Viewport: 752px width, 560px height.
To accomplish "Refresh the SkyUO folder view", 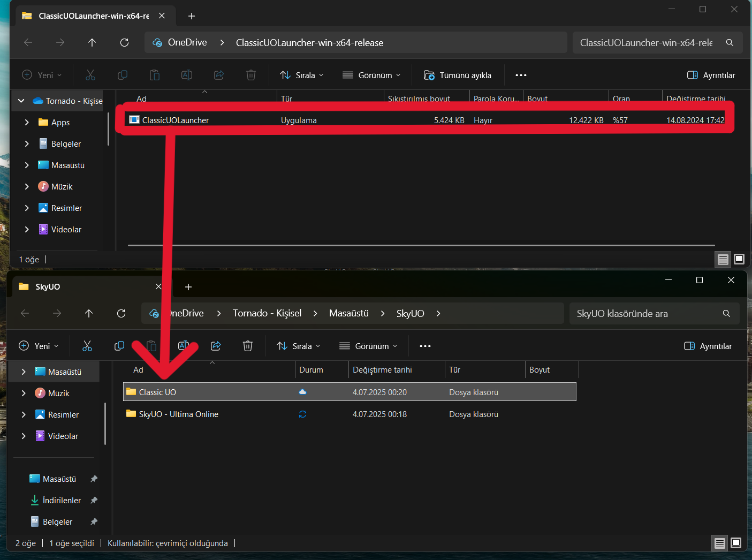I will click(121, 313).
